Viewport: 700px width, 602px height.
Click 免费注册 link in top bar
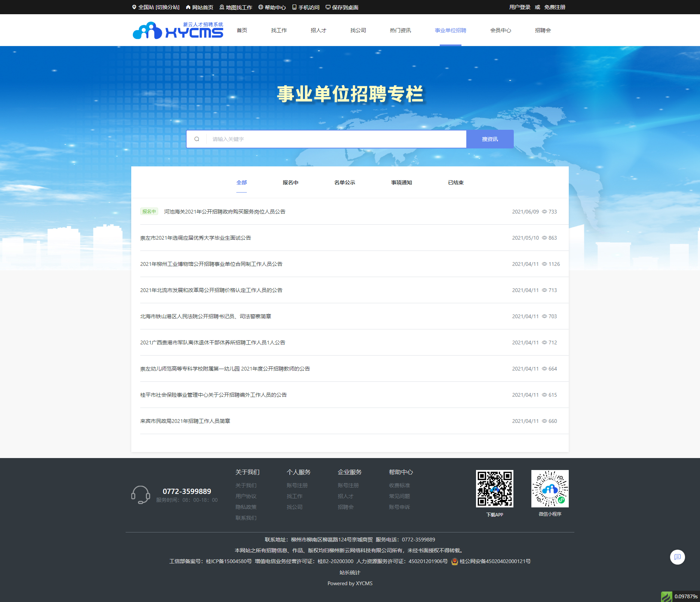(x=555, y=7)
